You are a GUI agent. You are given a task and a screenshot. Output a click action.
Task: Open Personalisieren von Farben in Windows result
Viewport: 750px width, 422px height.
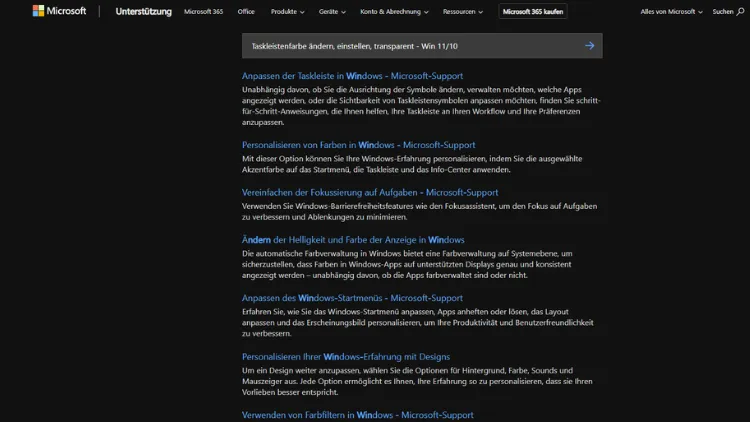pos(358,144)
